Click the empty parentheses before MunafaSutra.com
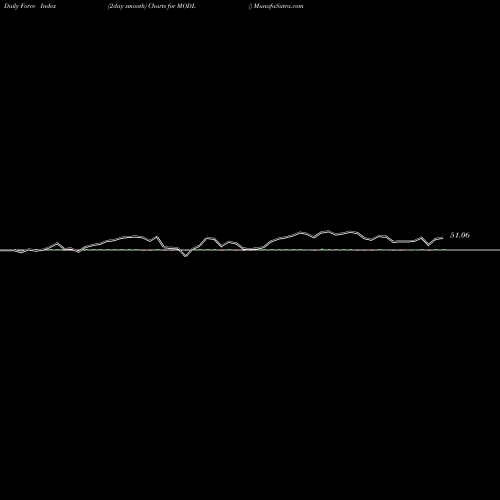The width and height of the screenshot is (500, 500). (250, 6)
